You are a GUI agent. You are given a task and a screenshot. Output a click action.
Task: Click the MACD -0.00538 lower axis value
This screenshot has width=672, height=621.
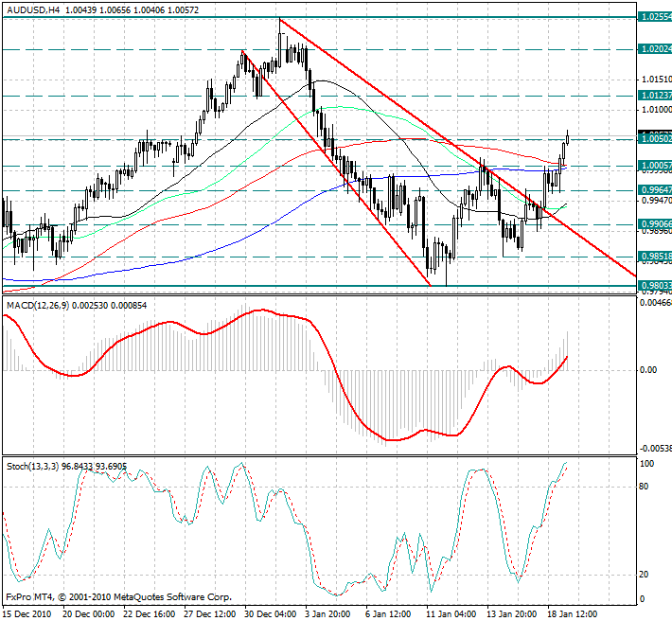(655, 449)
